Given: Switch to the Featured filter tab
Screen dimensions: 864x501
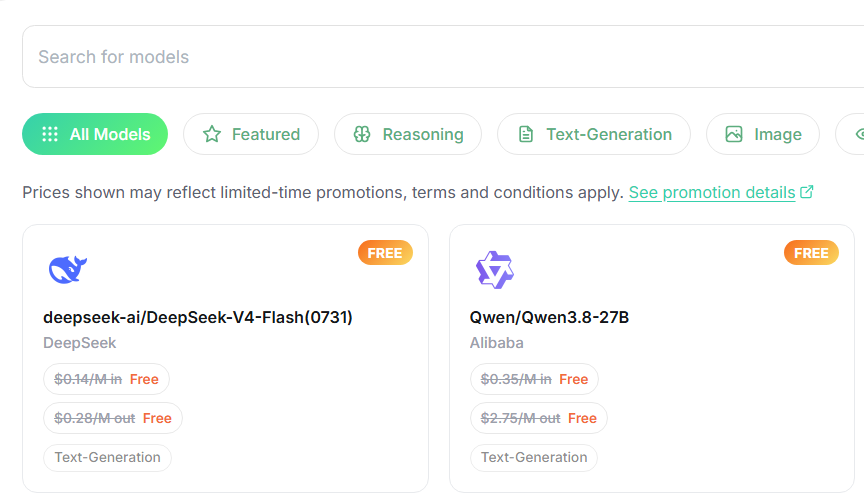Looking at the screenshot, I should [251, 134].
